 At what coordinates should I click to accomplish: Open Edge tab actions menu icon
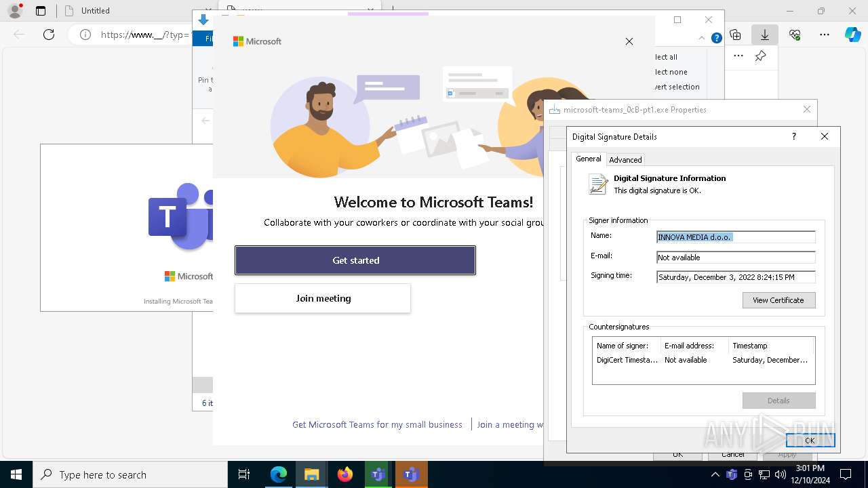[x=41, y=11]
